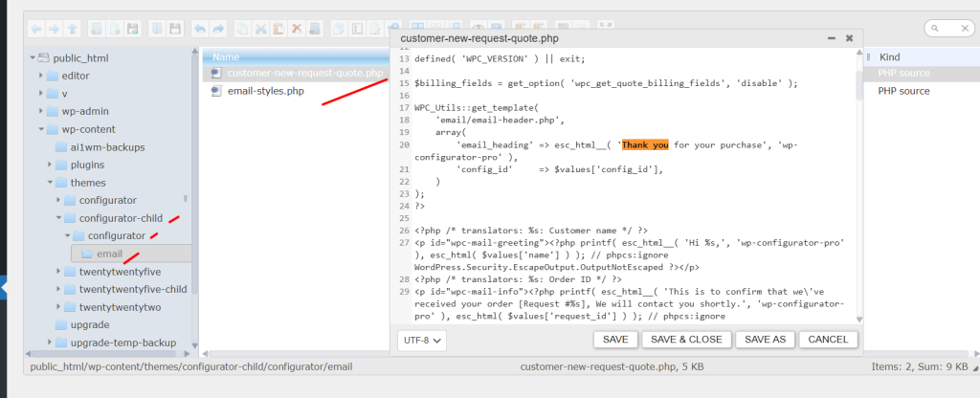Click inside the file search field
980x398 pixels.
coord(948,28)
